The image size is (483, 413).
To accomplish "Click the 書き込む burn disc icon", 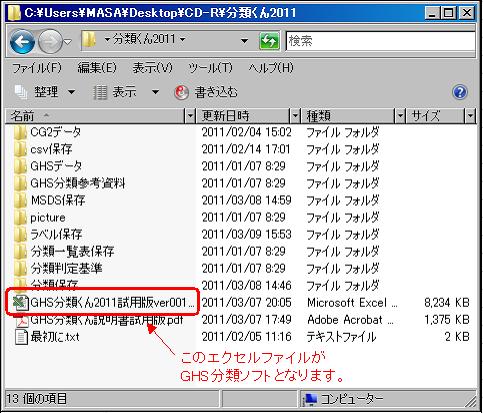I will pyautogui.click(x=181, y=92).
